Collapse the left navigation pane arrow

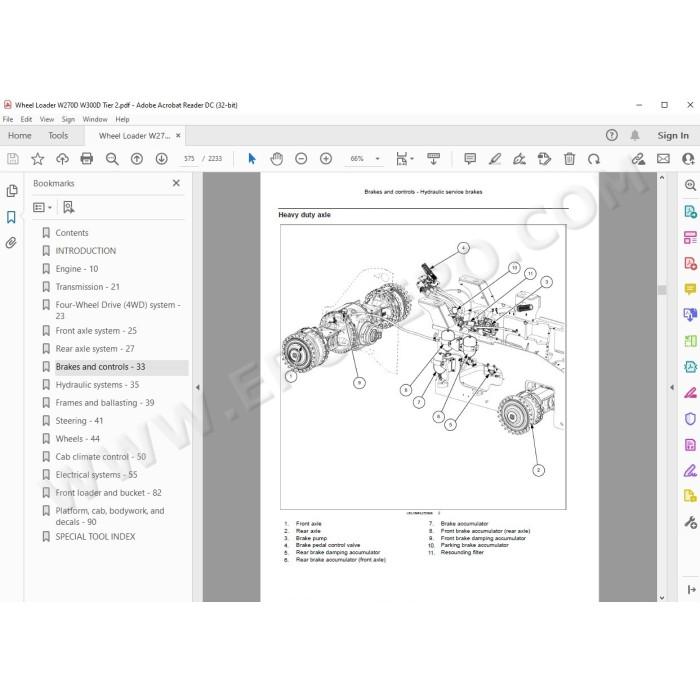tap(197, 388)
